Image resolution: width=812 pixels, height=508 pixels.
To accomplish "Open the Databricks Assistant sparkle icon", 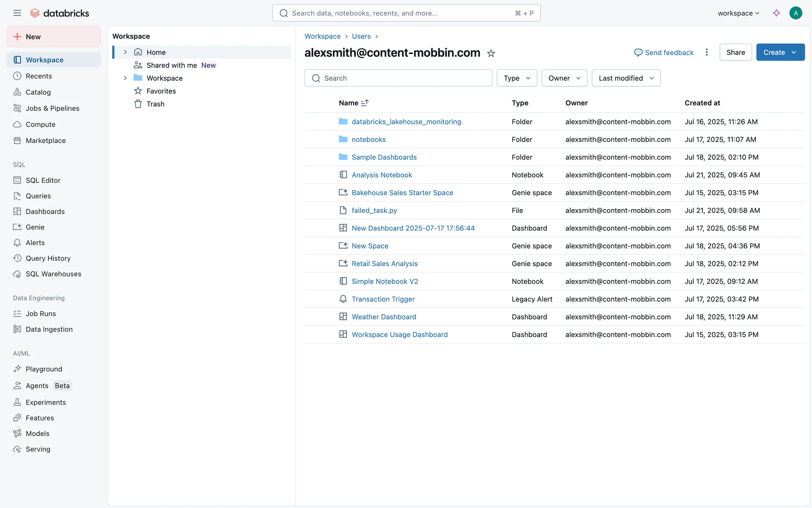I will pyautogui.click(x=776, y=13).
